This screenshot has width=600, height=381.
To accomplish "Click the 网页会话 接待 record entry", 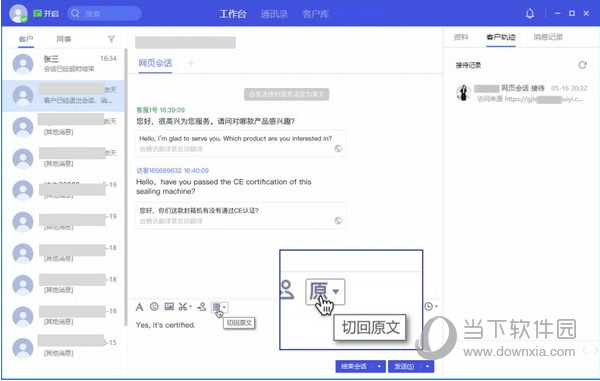I will pos(523,88).
